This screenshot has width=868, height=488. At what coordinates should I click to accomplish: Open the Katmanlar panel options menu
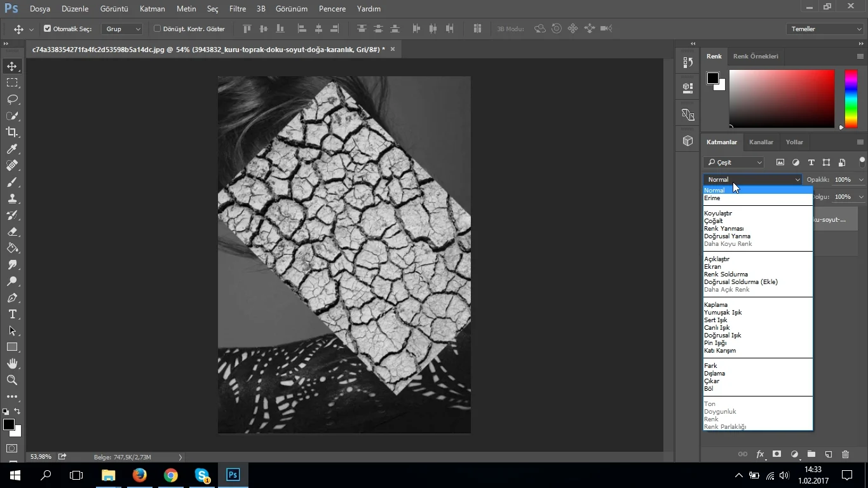[860, 142]
